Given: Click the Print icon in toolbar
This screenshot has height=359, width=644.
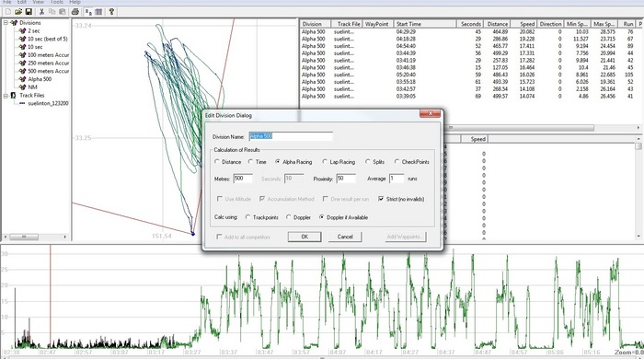Looking at the screenshot, I should 75,12.
